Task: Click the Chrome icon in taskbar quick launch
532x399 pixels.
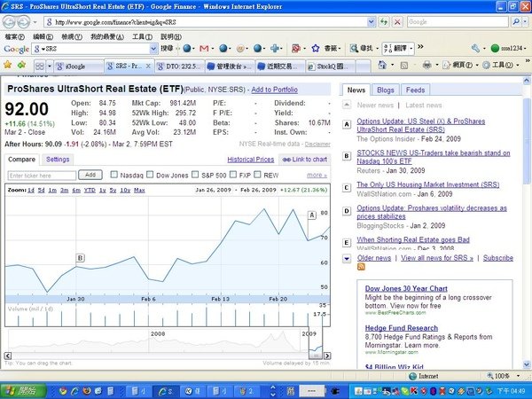Action: point(63,391)
